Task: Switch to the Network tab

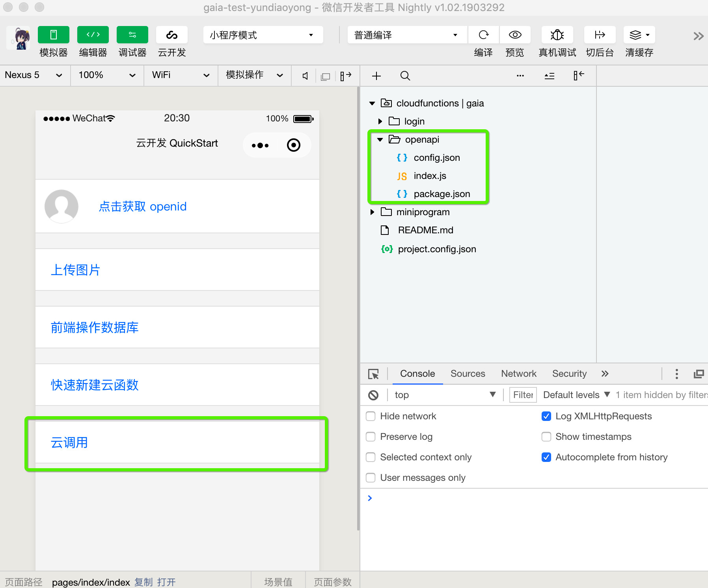Action: (519, 374)
